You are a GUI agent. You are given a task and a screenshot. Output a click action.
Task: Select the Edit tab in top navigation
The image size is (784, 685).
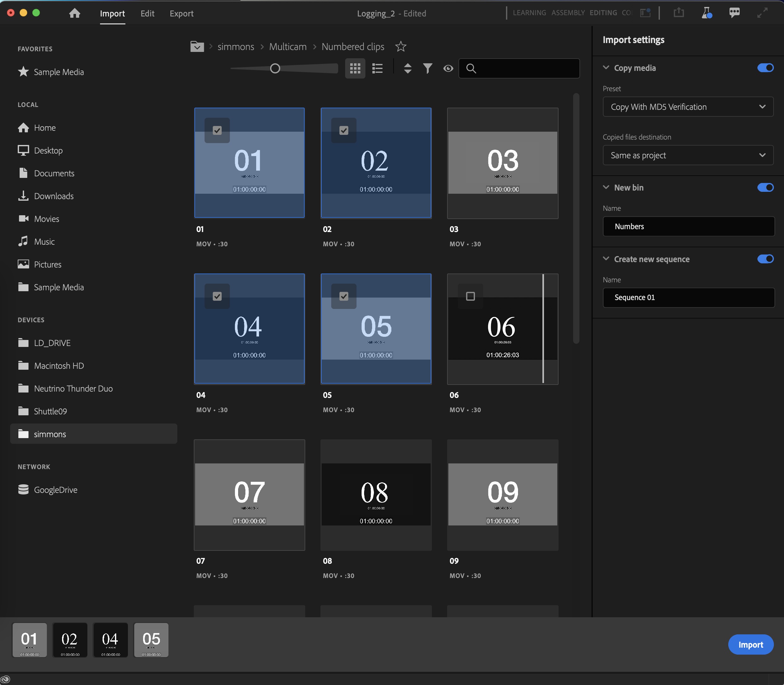146,13
